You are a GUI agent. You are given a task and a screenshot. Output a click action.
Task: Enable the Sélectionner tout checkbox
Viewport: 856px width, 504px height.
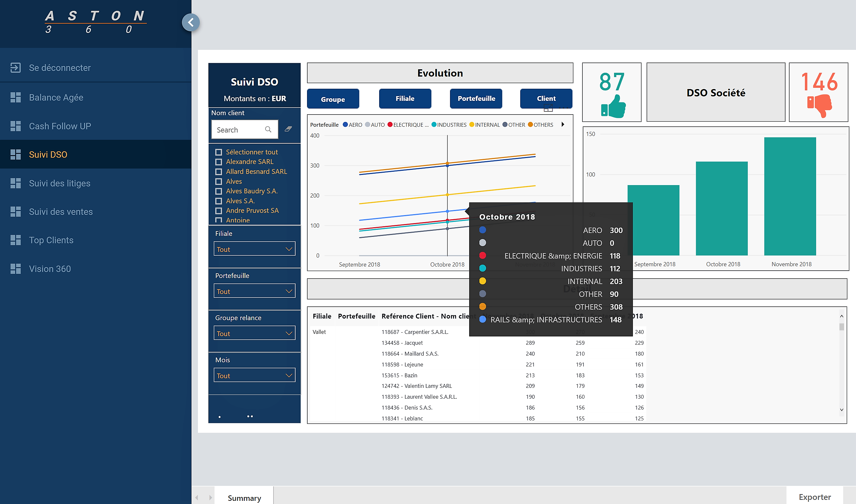(218, 152)
